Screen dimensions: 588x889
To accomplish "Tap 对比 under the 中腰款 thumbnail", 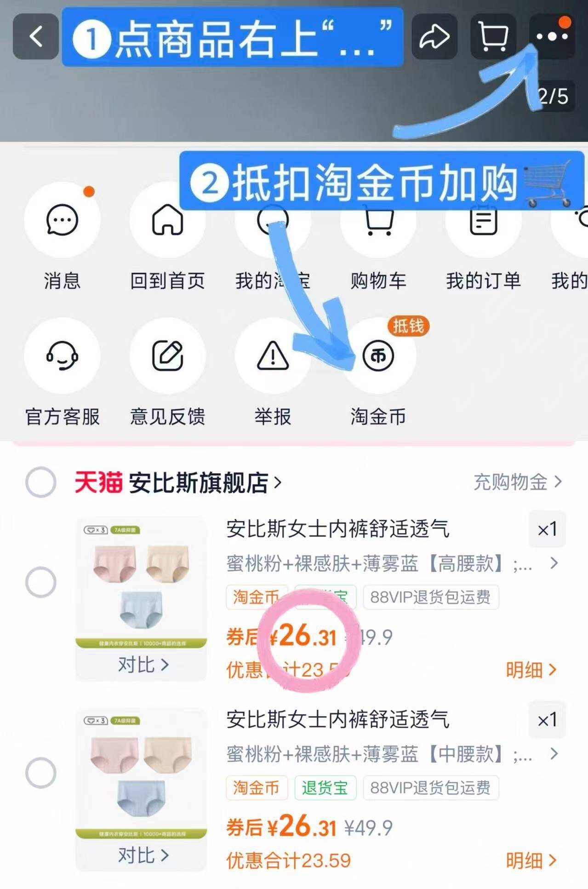I will 143,855.
